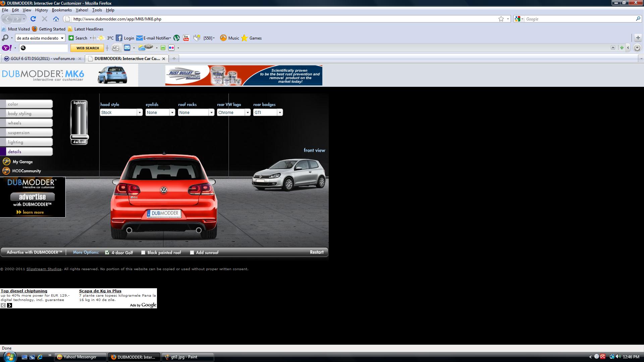Click the Yahoo! logo in the toolbar

pyautogui.click(x=7, y=48)
